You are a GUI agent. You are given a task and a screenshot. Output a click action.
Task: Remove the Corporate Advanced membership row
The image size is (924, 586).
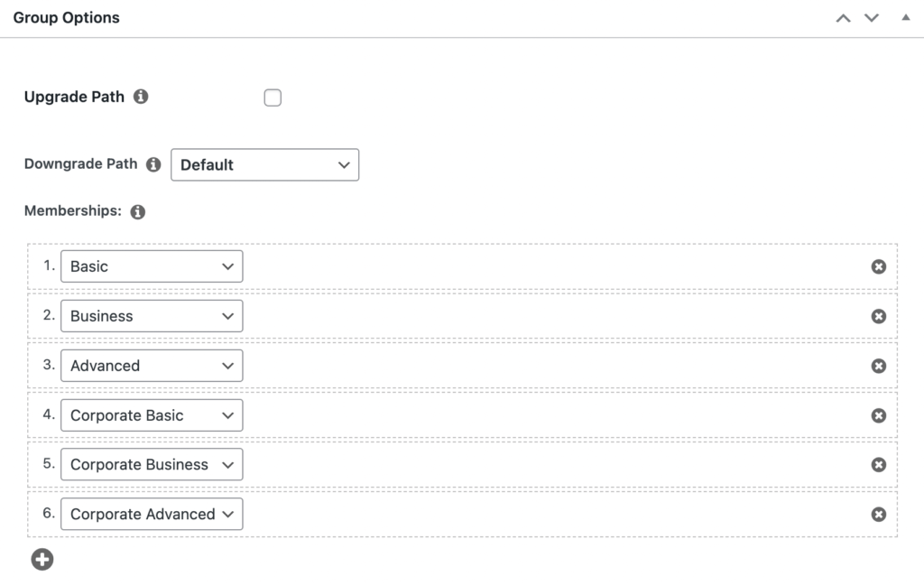coord(878,514)
